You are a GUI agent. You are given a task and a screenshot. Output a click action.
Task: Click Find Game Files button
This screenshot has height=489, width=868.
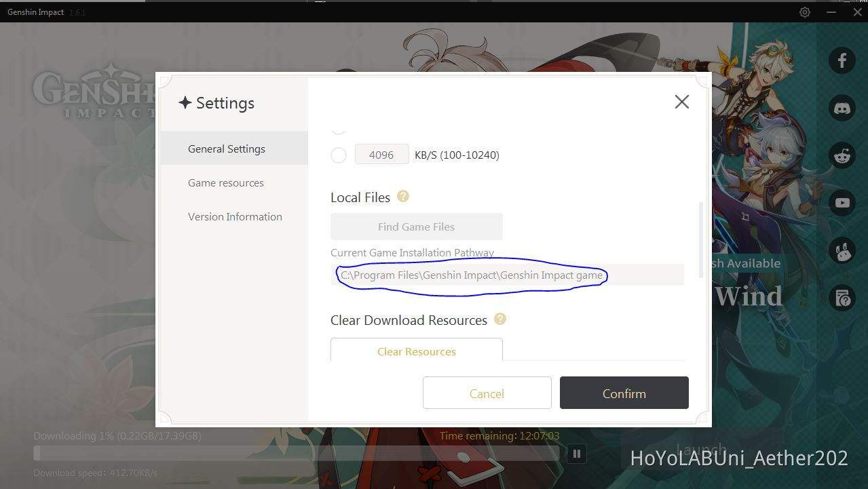417,227
